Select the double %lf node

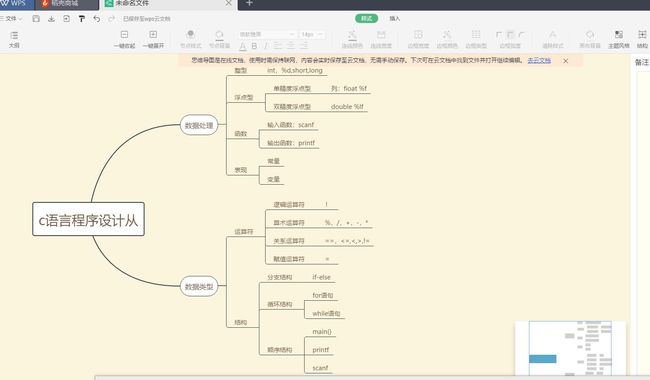(x=347, y=106)
